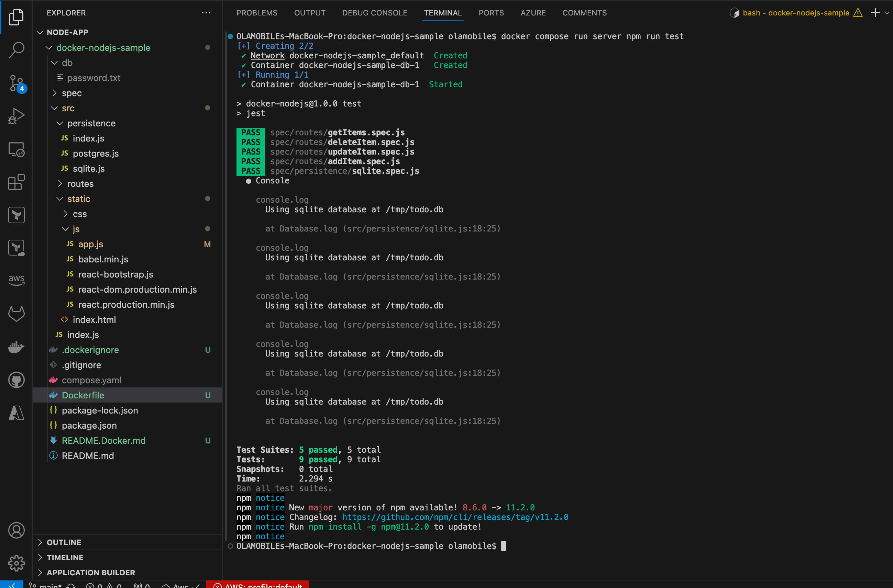This screenshot has width=893, height=588.
Task: Open the .gitignore file
Action: [x=128, y=365]
